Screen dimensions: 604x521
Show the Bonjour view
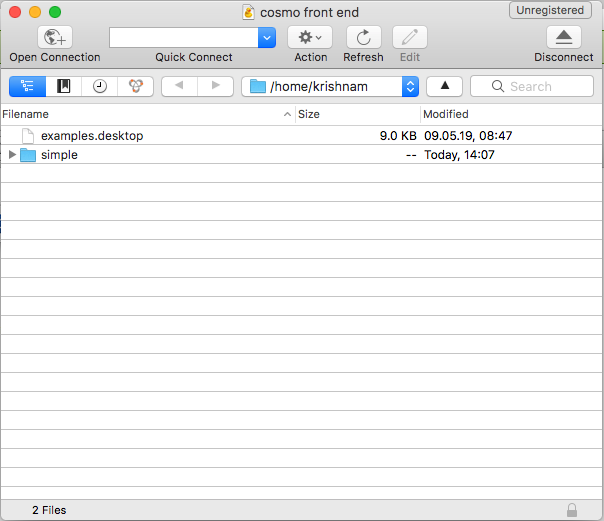(x=136, y=86)
